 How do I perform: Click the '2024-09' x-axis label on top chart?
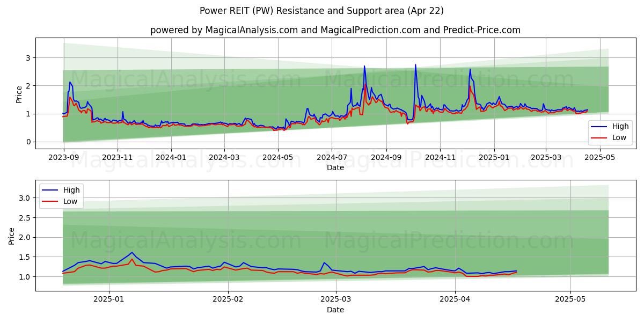(386, 158)
